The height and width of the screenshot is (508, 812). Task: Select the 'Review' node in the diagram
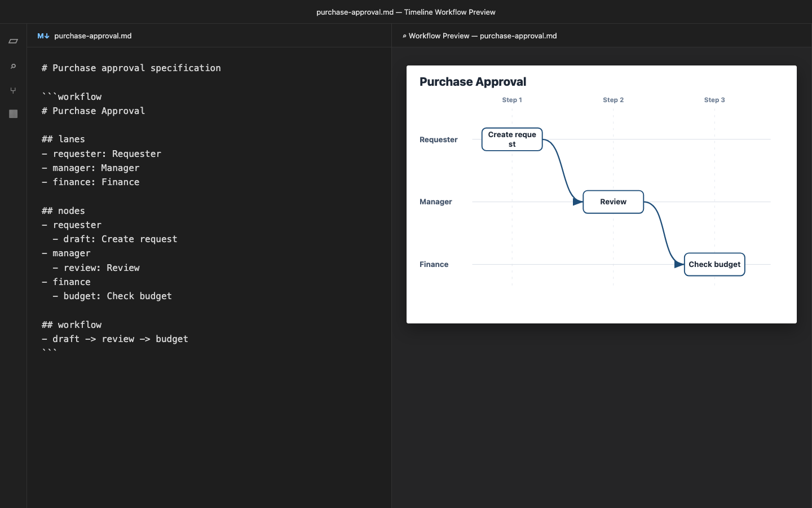coord(613,202)
